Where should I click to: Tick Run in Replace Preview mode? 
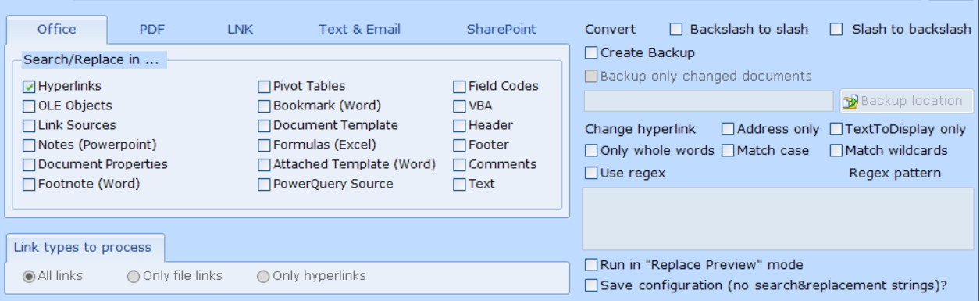(591, 265)
